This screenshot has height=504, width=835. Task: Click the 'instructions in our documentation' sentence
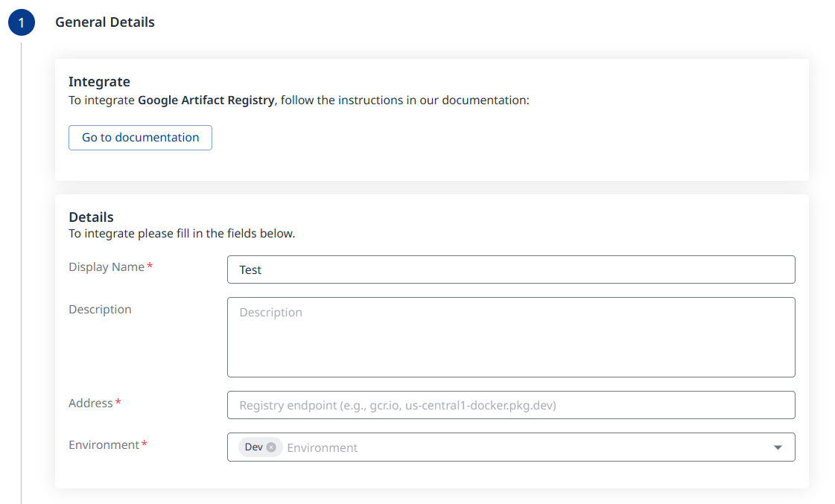click(434, 100)
